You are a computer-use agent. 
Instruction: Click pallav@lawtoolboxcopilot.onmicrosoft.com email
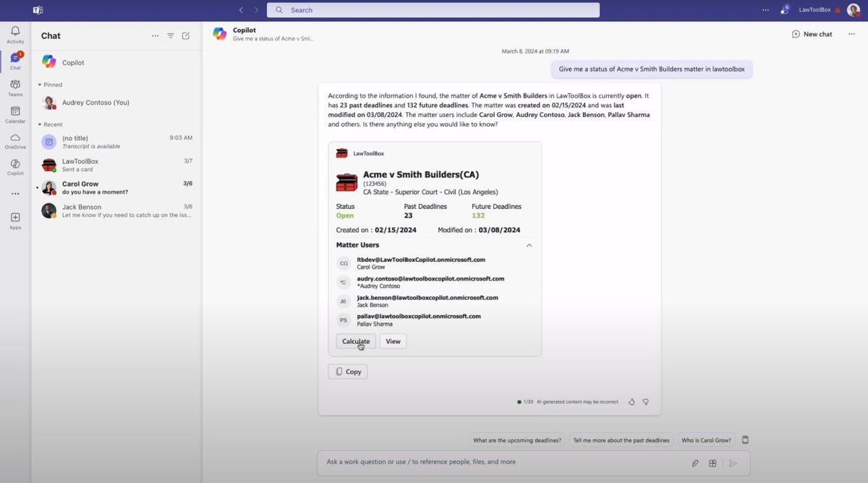point(419,316)
